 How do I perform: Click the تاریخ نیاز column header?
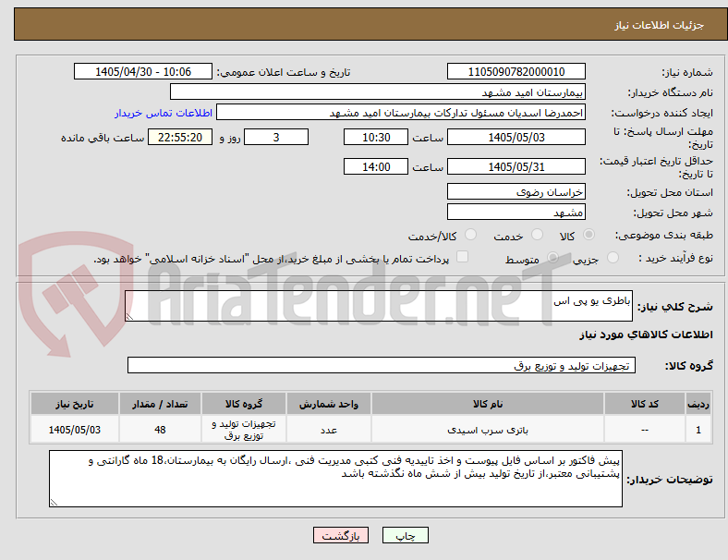(75, 404)
